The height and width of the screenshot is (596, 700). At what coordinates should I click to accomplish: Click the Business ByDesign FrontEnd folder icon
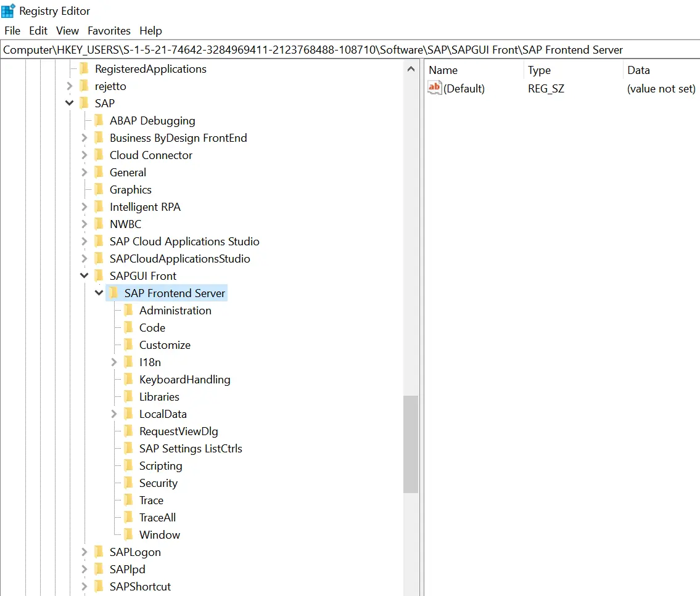point(99,138)
